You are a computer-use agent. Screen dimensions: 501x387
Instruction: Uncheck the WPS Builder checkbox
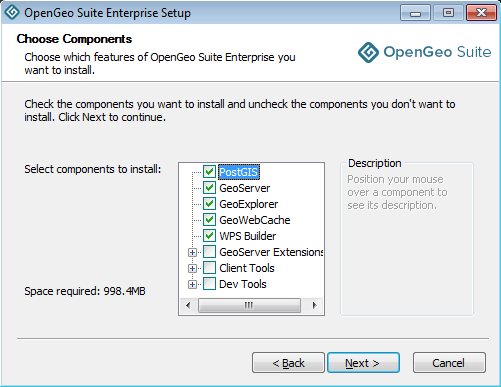click(209, 236)
